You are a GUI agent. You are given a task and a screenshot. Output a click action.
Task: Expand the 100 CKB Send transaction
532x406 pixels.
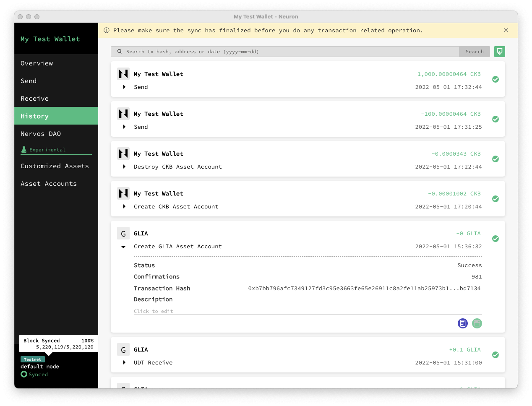point(124,127)
